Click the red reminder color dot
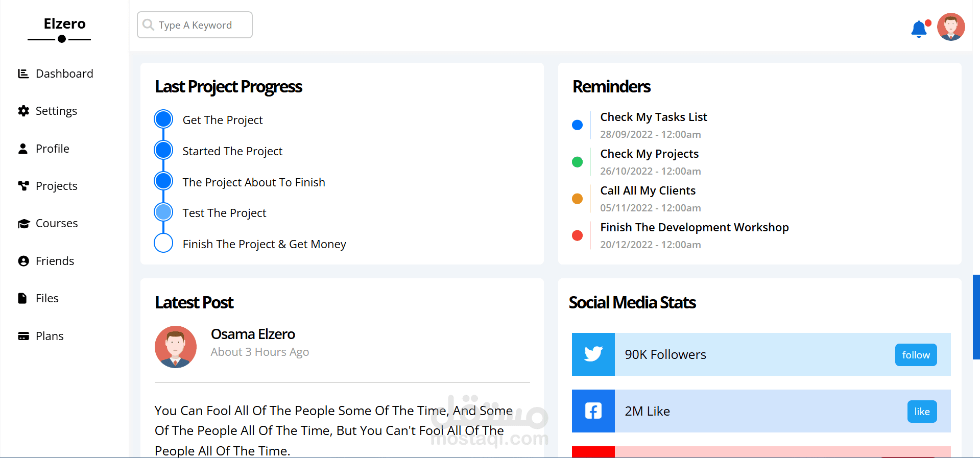The height and width of the screenshot is (458, 980). [x=577, y=235]
